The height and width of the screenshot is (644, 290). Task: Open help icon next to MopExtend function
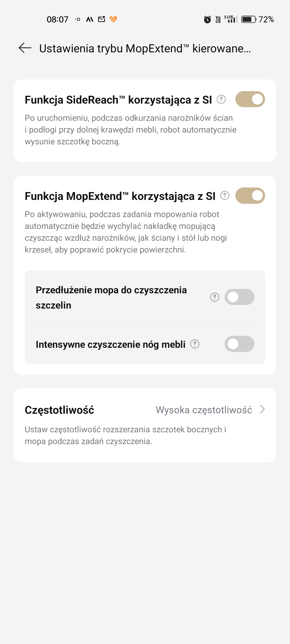click(225, 196)
